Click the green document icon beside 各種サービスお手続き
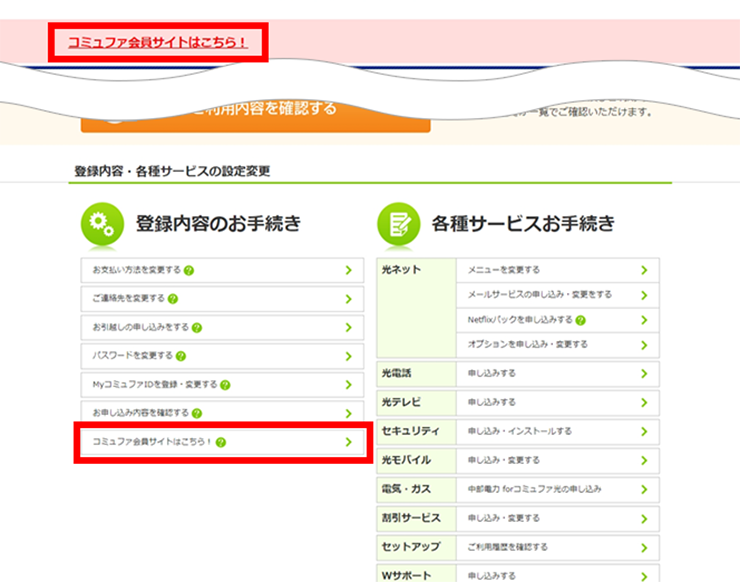This screenshot has height=582, width=740. pyautogui.click(x=398, y=224)
